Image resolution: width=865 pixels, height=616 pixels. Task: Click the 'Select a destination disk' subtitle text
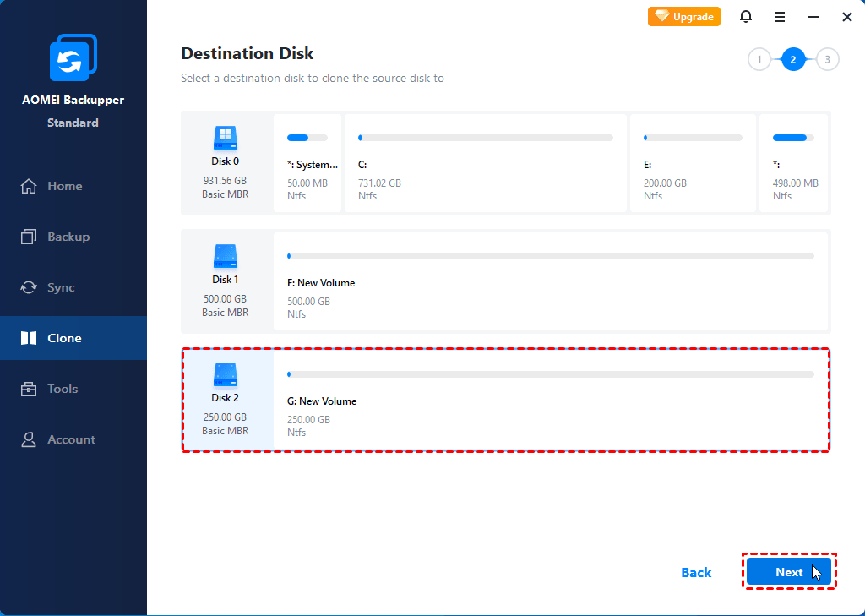[x=313, y=78]
